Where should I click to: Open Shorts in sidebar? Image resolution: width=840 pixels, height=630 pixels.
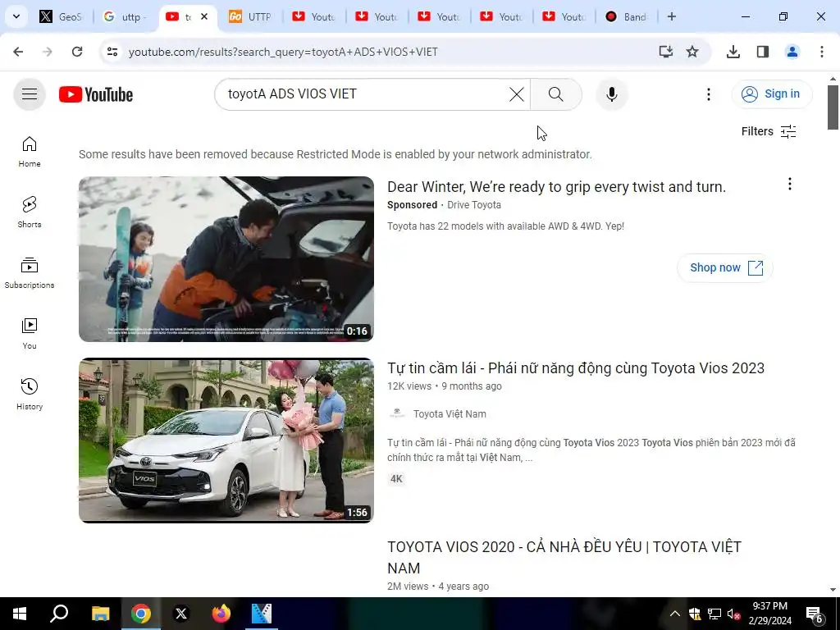[30, 212]
